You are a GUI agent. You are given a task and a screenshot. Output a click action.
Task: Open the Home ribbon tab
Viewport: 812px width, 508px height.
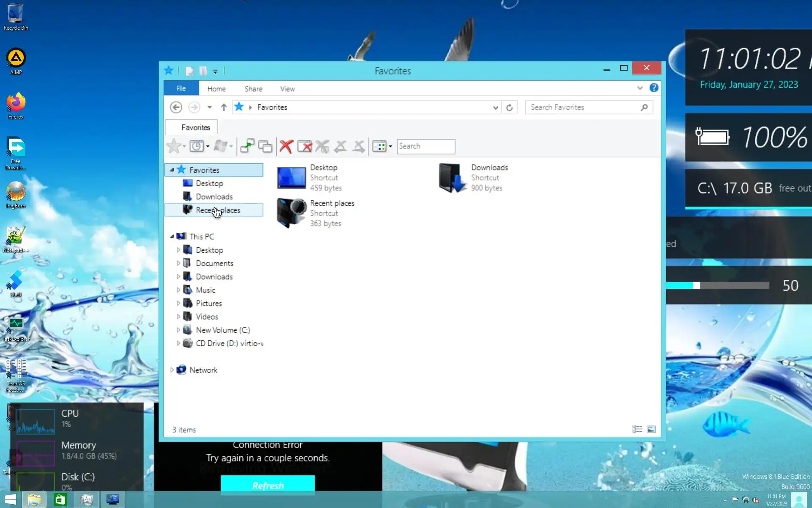(216, 89)
